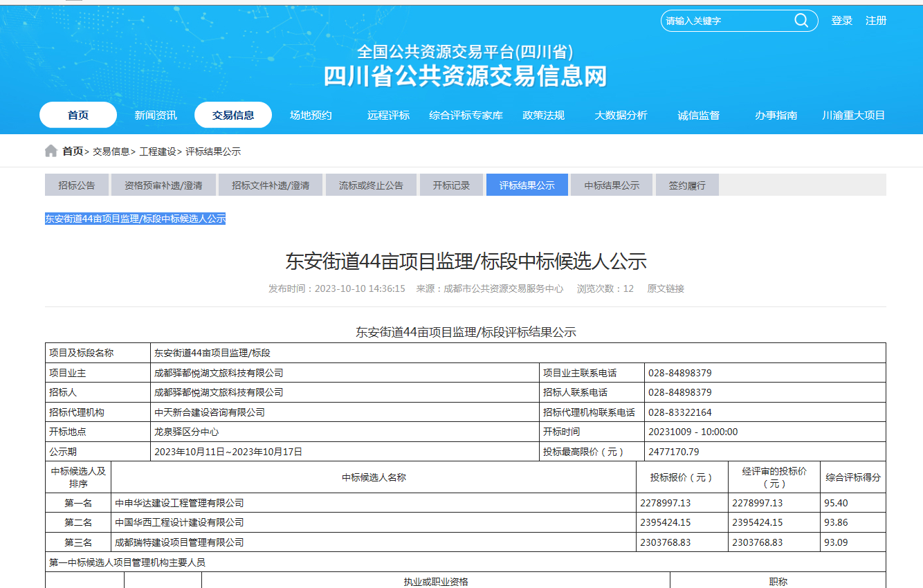
Task: Select 交易信息 navigation item
Action: pos(233,115)
